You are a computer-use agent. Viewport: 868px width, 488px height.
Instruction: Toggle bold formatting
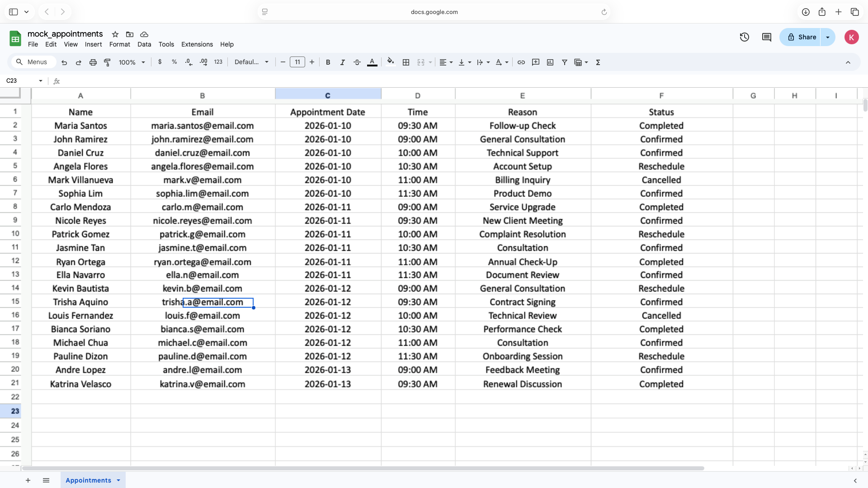click(x=328, y=62)
